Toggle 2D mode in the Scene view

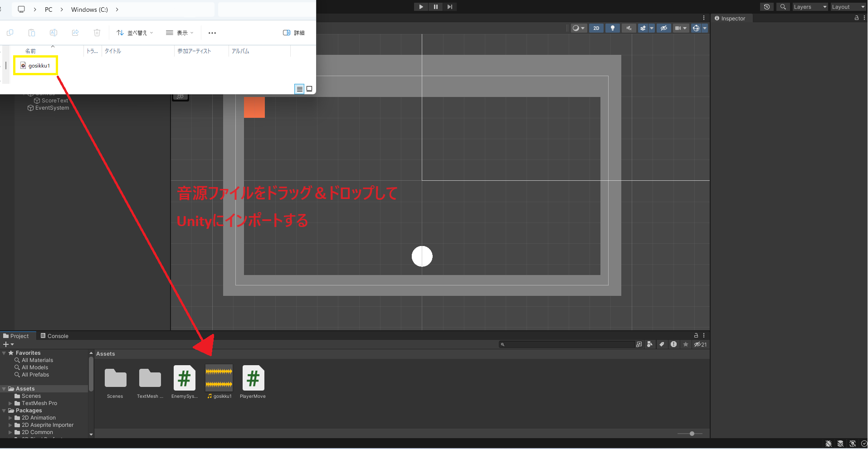click(x=596, y=28)
